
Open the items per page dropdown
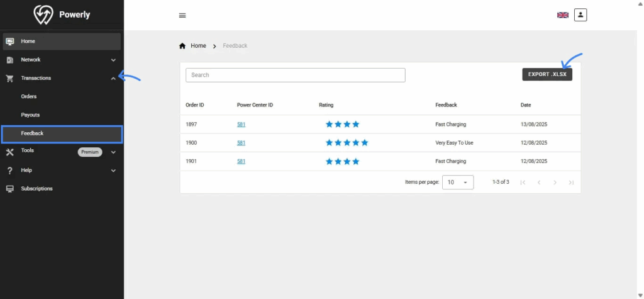[x=458, y=182]
